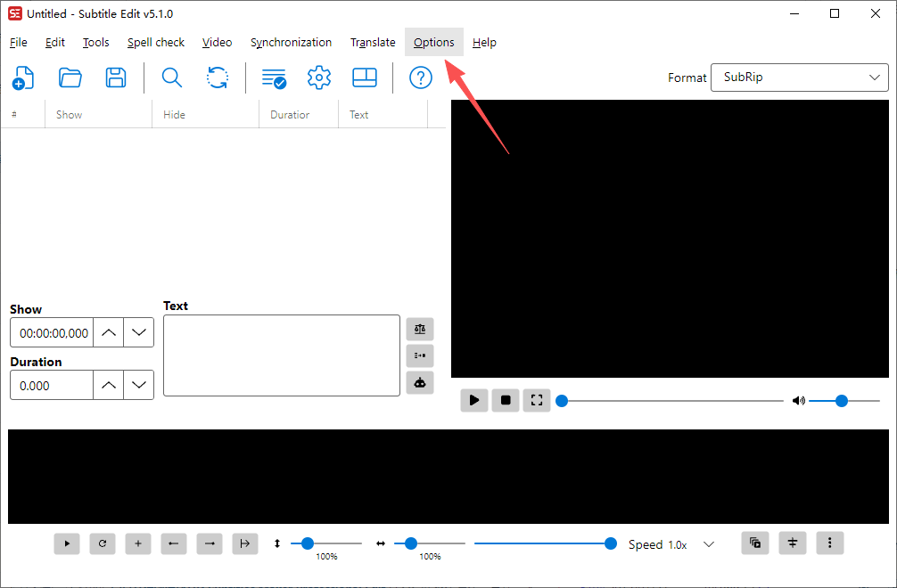Click the black waveform area

pyautogui.click(x=448, y=477)
